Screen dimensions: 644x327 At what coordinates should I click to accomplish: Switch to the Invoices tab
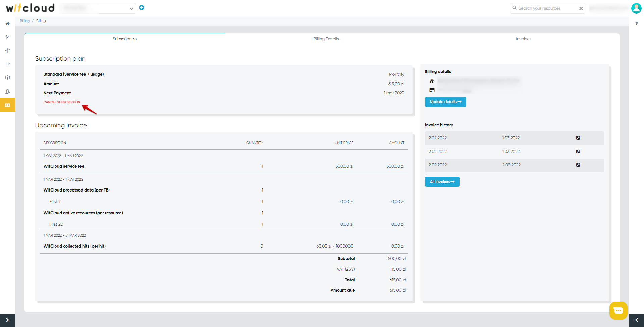523,39
